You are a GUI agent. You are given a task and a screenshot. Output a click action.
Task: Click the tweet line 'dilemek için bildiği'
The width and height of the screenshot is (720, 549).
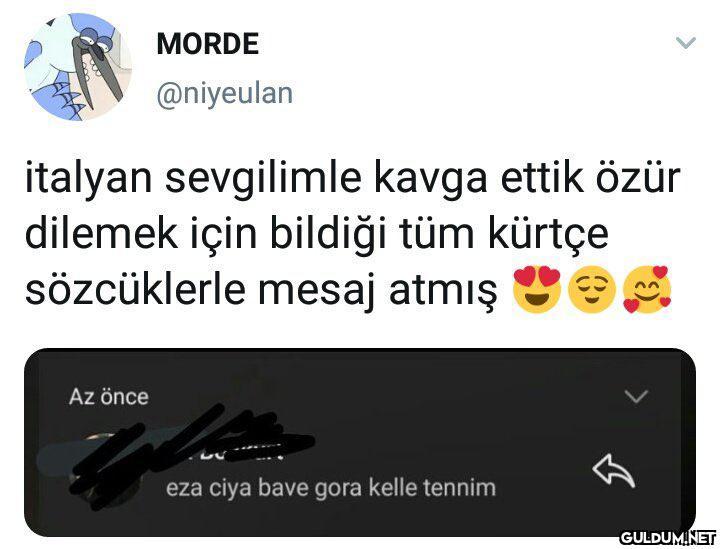click(316, 234)
